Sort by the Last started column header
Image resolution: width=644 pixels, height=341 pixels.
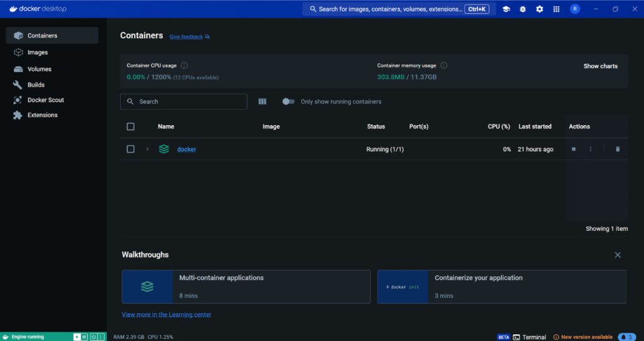point(535,126)
